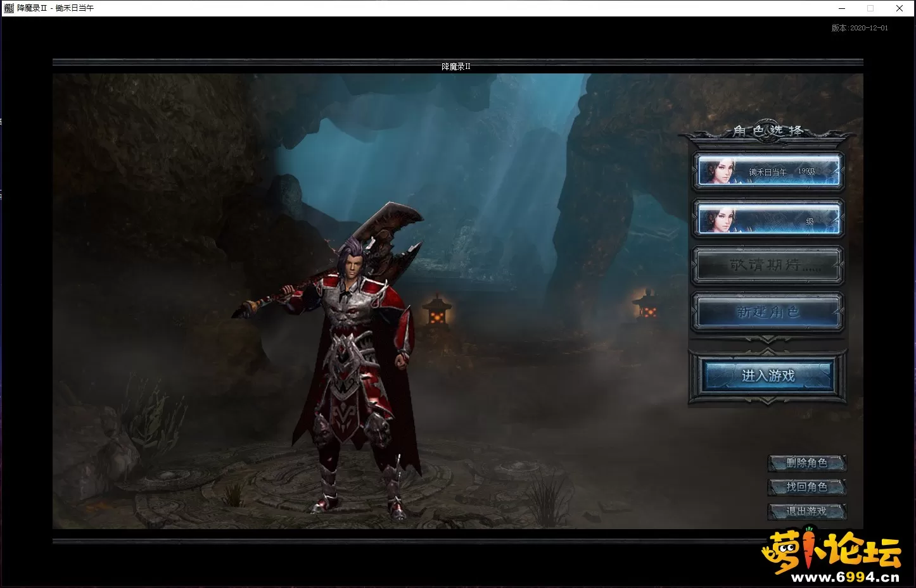The image size is (916, 588).
Task: Click the portrait in the 锄禾日当午 slot
Action: (722, 171)
